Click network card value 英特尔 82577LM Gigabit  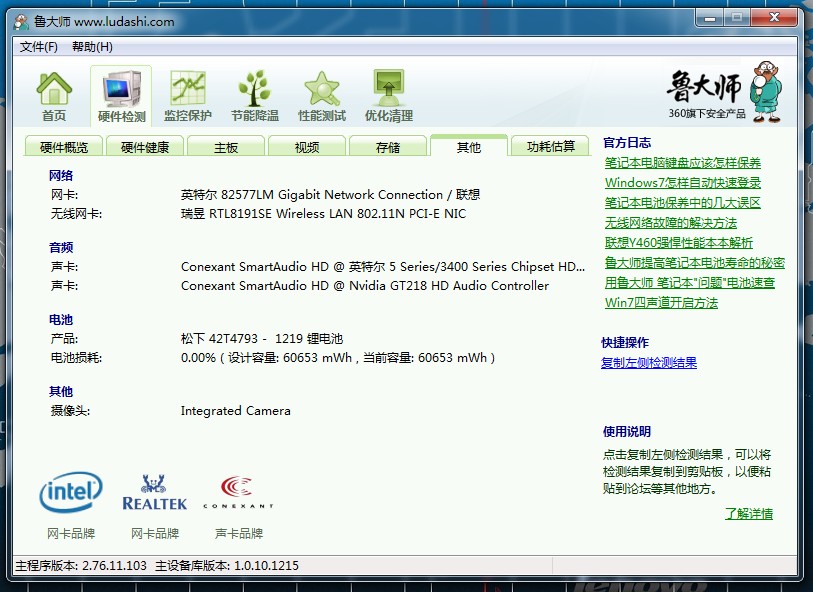click(x=330, y=195)
